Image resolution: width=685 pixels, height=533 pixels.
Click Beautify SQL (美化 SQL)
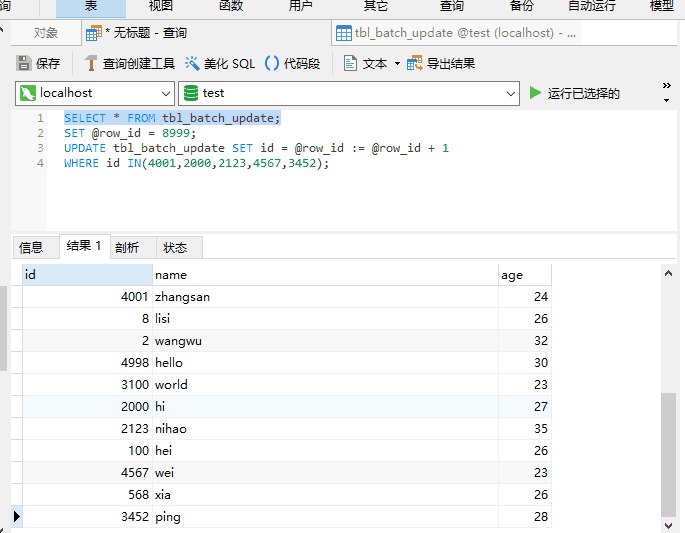point(220,63)
